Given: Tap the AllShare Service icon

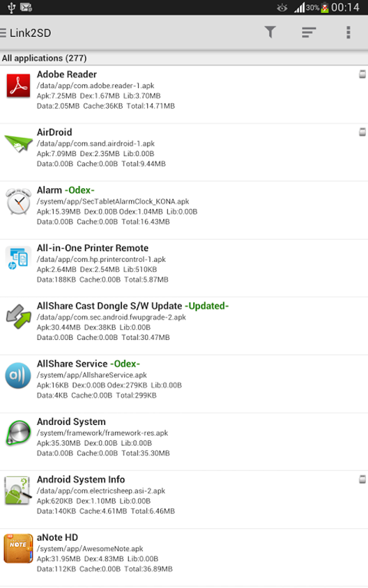Looking at the screenshot, I should tap(18, 375).
